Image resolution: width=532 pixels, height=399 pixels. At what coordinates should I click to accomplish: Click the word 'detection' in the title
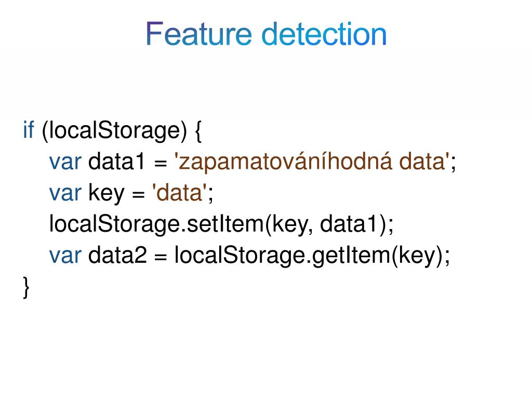(x=324, y=34)
